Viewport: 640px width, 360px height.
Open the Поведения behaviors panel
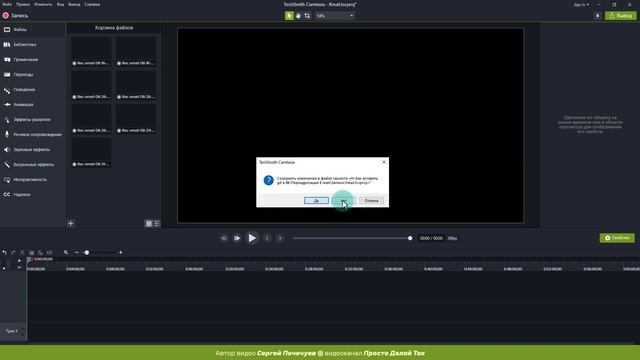pyautogui.click(x=33, y=90)
